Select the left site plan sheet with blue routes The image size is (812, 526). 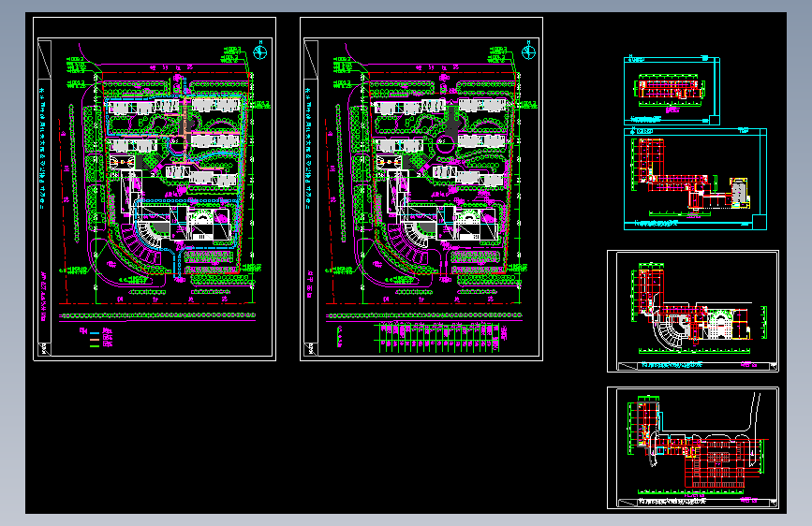click(155, 189)
